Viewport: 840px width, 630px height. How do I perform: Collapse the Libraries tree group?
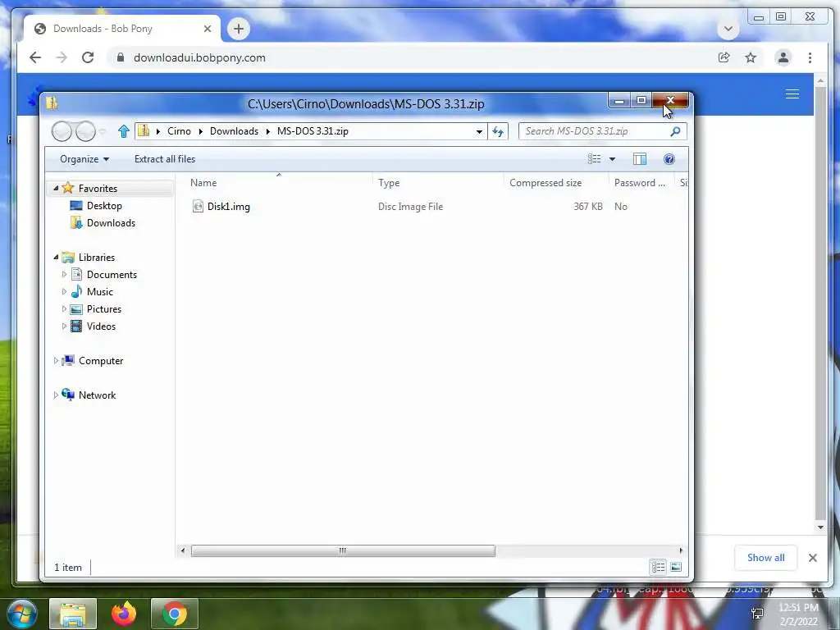click(56, 257)
